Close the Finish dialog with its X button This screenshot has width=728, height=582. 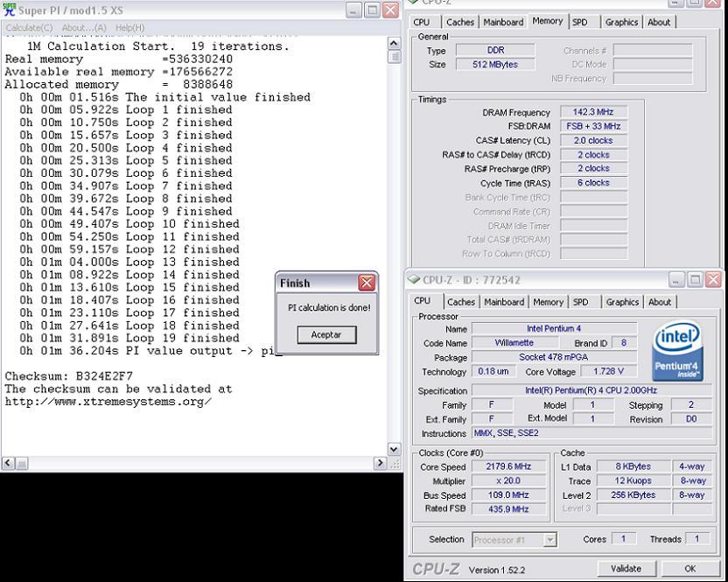point(367,283)
